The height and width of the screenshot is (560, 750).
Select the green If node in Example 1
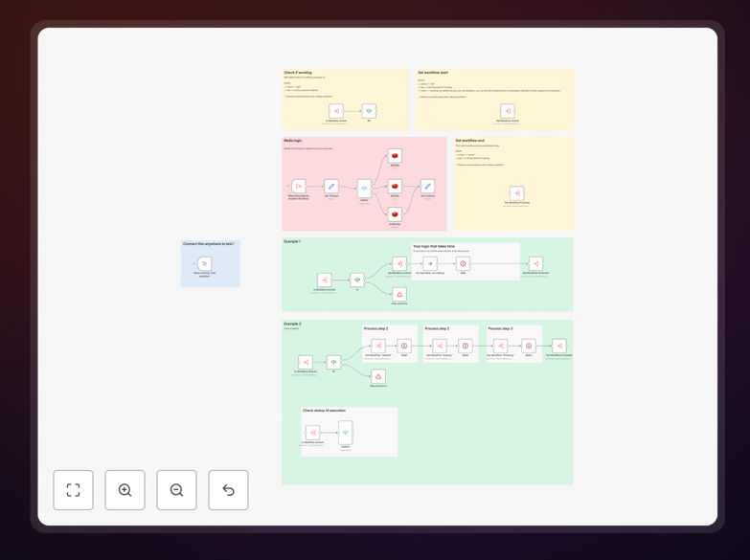[x=357, y=280]
